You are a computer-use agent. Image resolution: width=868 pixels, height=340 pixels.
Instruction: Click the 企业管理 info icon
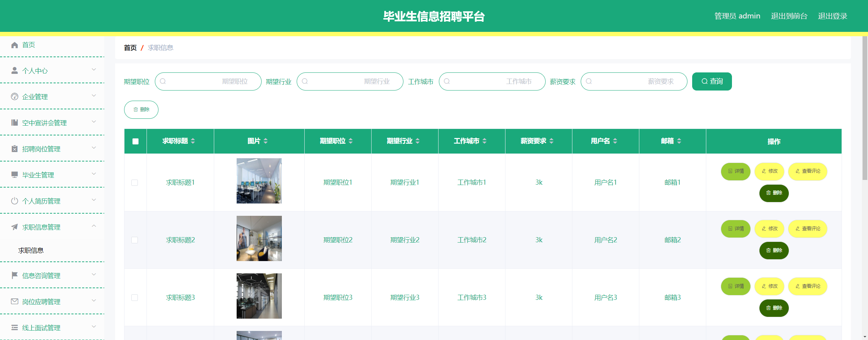tap(14, 96)
